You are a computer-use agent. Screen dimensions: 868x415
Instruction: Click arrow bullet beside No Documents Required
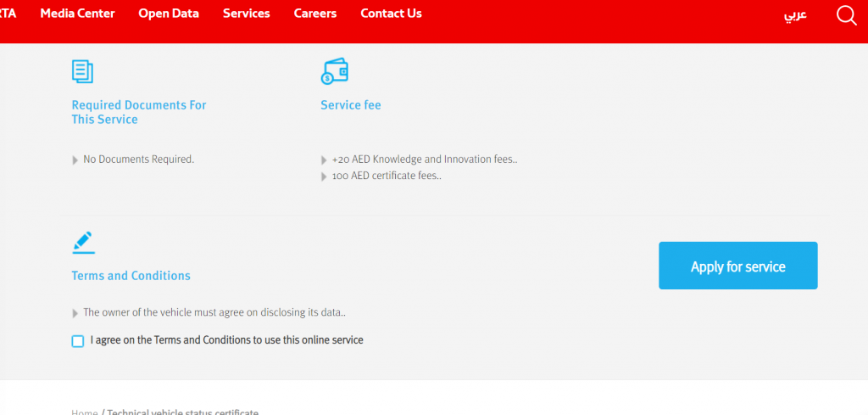[76, 160]
